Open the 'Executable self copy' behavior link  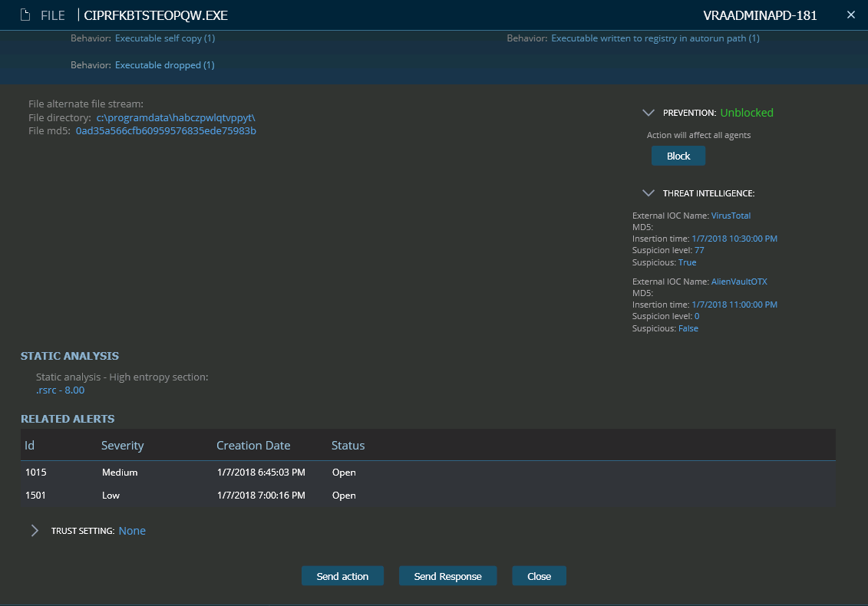pos(165,38)
